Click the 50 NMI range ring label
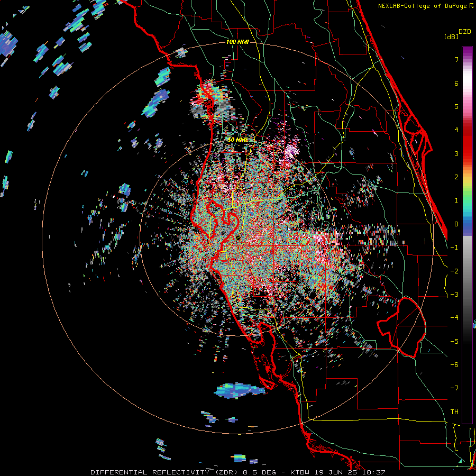476x476 pixels. pos(237,140)
